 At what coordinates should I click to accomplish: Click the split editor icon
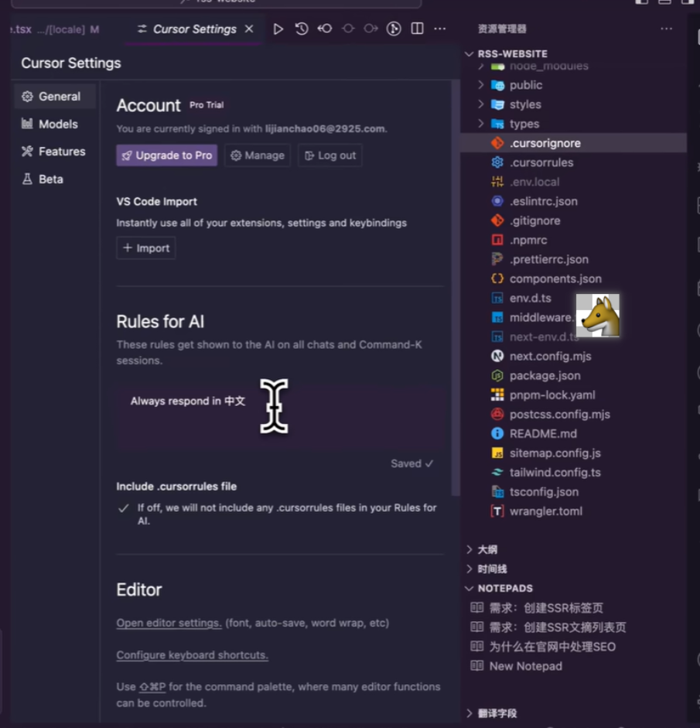[x=417, y=29]
